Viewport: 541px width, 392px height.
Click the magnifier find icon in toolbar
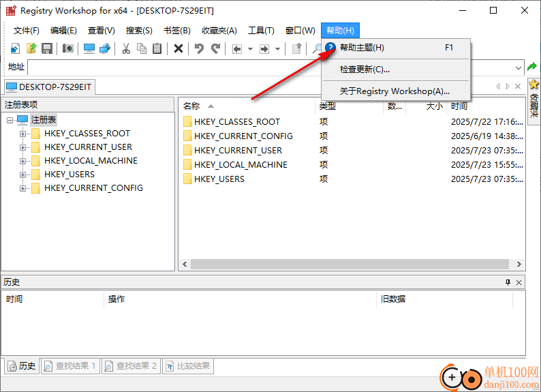point(316,48)
